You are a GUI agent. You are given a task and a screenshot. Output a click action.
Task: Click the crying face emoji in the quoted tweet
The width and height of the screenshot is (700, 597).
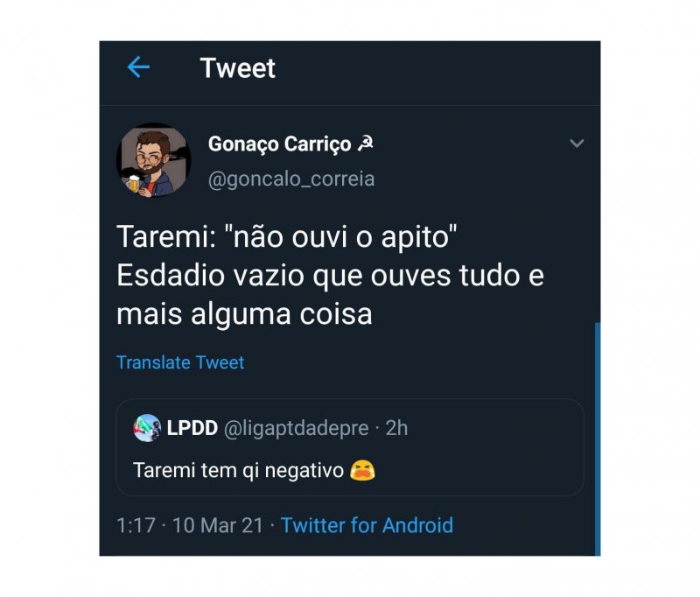(x=362, y=470)
